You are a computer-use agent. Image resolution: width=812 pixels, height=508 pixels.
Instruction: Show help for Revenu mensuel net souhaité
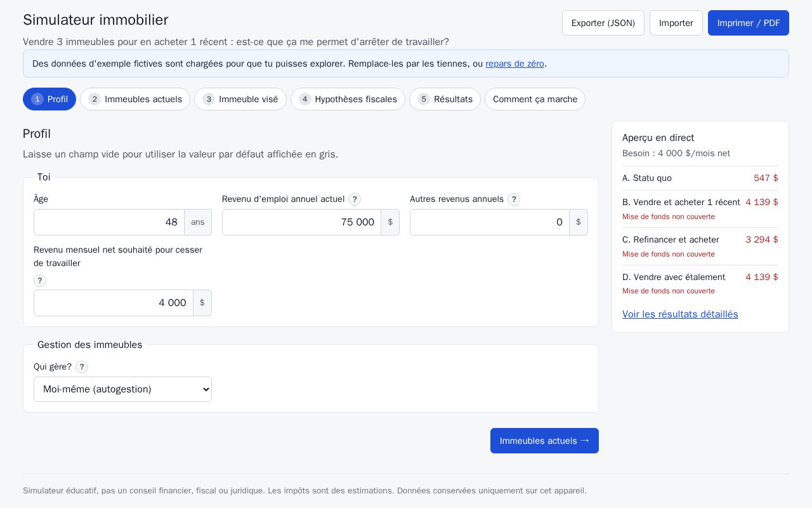[40, 281]
